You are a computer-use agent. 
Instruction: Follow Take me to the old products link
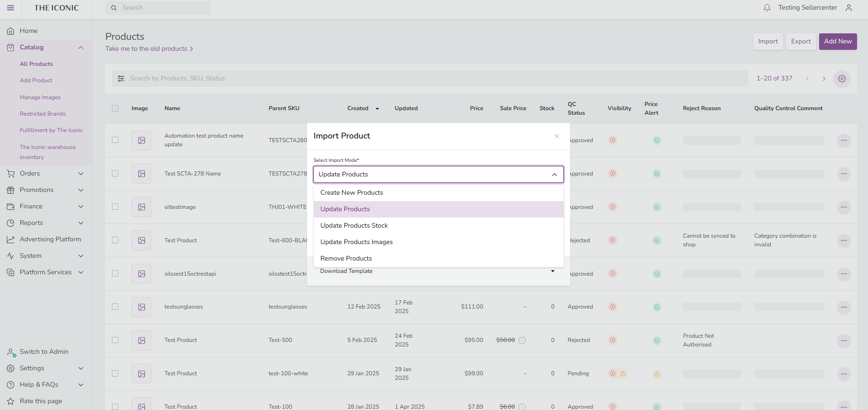coord(149,49)
